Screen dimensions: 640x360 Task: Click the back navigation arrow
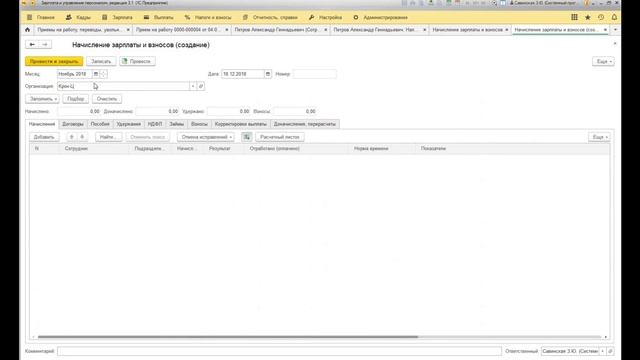click(32, 44)
